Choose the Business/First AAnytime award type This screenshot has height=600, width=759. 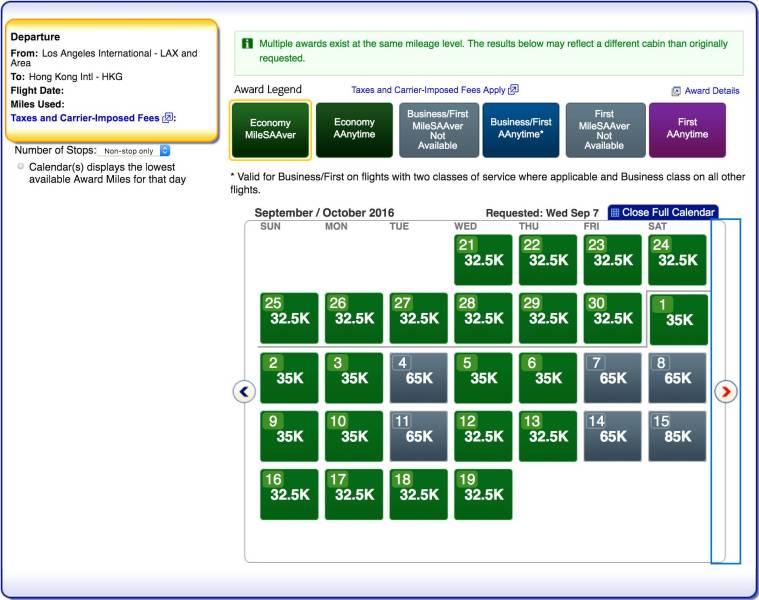pos(520,130)
